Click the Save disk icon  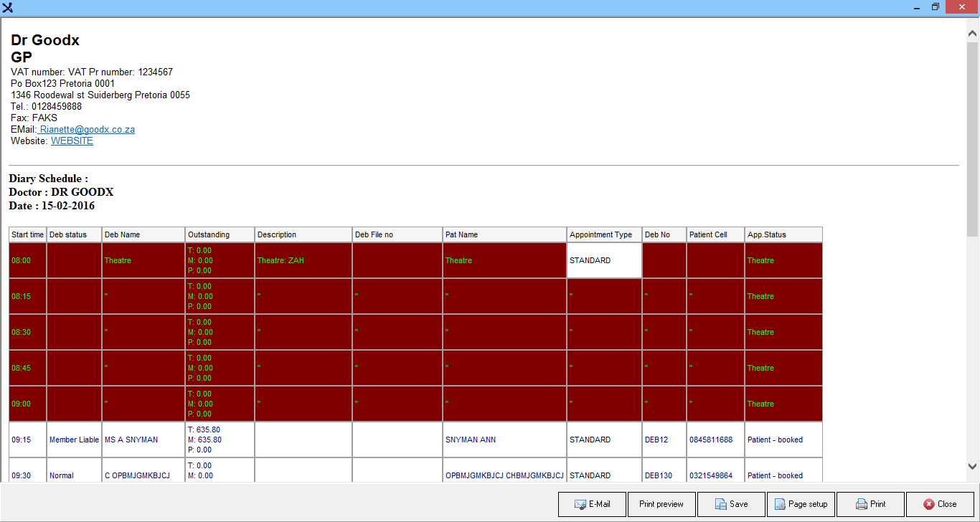click(720, 504)
